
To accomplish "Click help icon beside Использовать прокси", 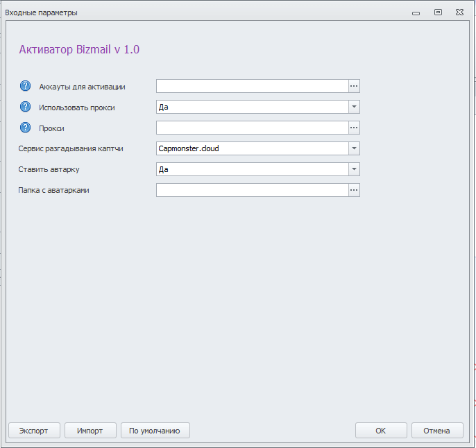I will 25,107.
